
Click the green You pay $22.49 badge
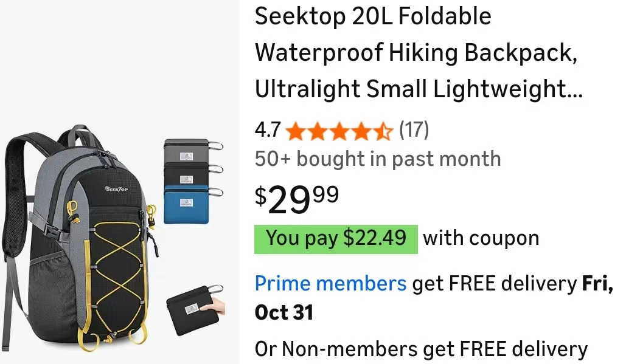[336, 238]
